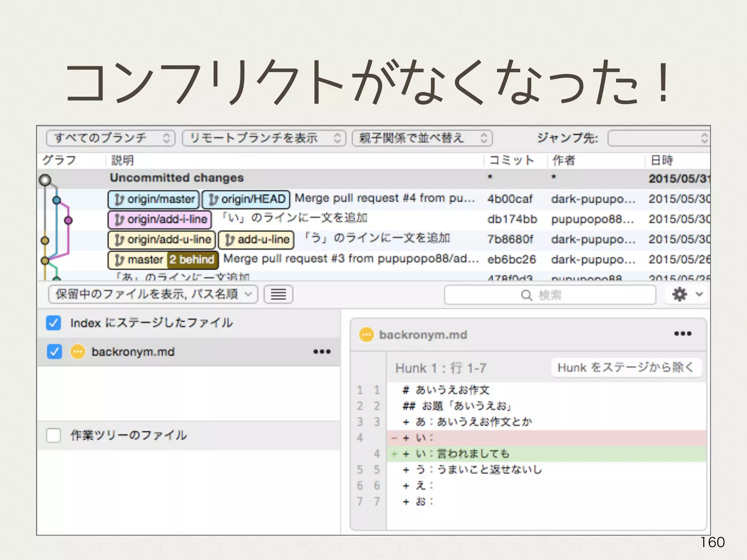Viewport: 747px width, 560px height.
Task: Click the origin/master branch label
Action: (x=154, y=199)
